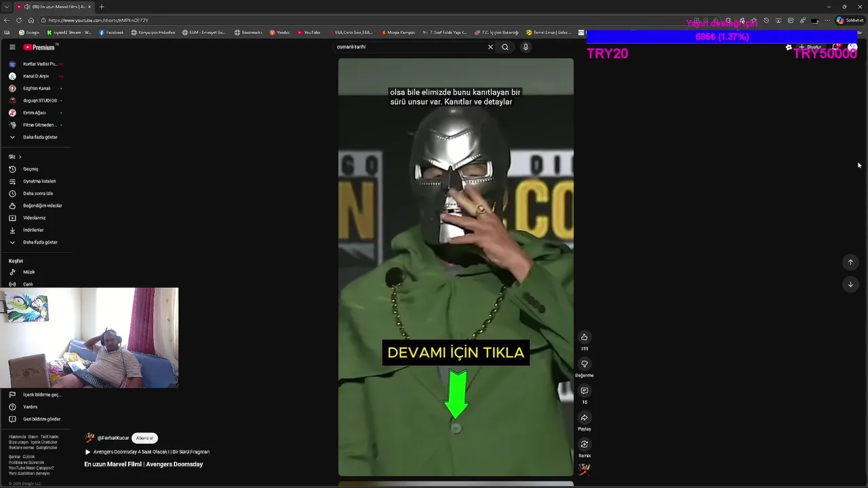Like the short with thumbs up
Screen dimensions: 868x488
(584, 337)
